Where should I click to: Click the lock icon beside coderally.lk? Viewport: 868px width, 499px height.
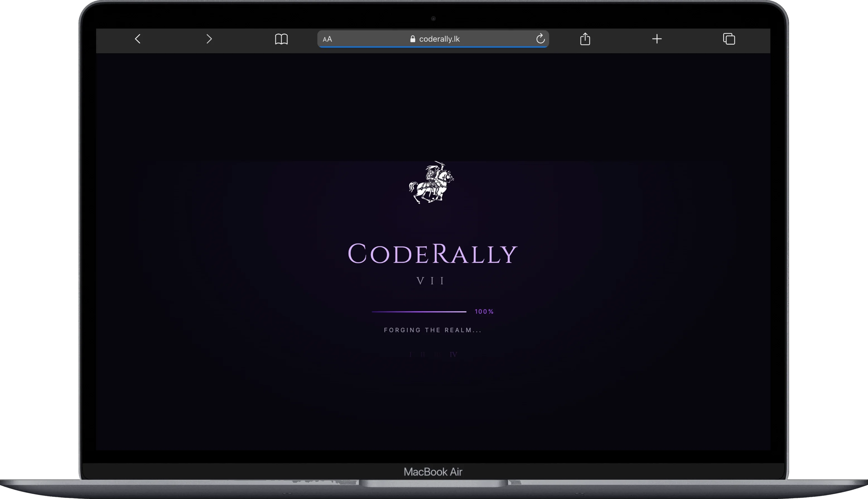[x=413, y=39]
